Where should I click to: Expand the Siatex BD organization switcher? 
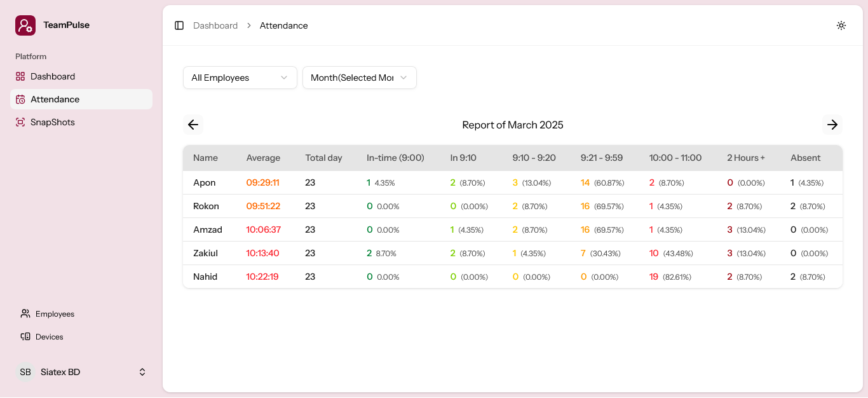pos(142,372)
